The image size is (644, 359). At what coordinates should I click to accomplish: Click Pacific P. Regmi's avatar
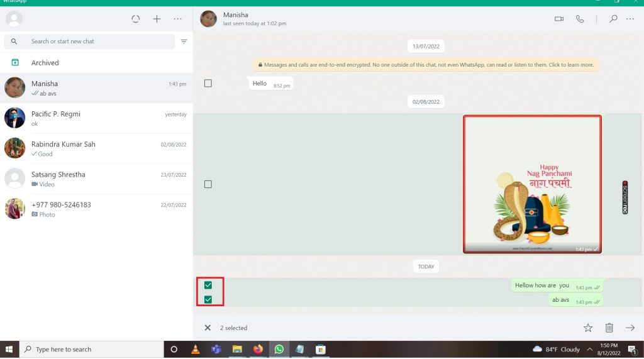(15, 118)
